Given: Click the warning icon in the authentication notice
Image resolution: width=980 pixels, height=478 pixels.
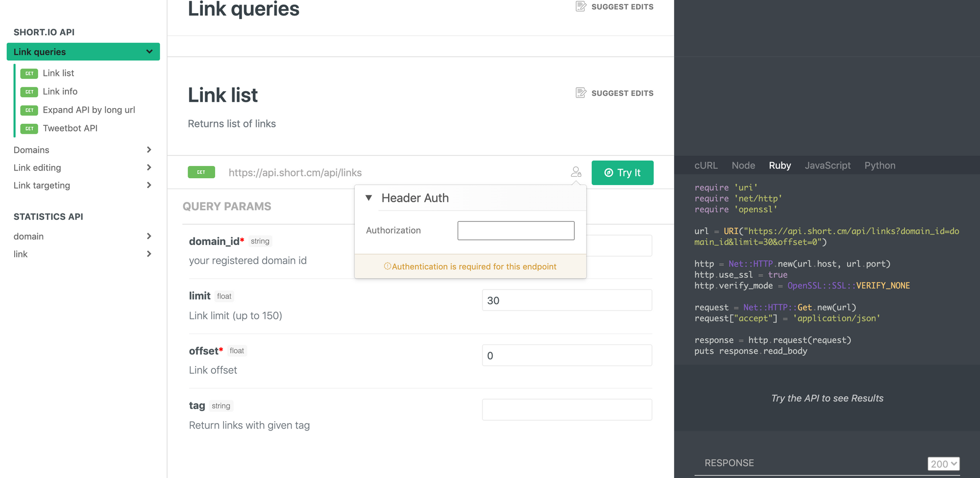Looking at the screenshot, I should tap(387, 266).
